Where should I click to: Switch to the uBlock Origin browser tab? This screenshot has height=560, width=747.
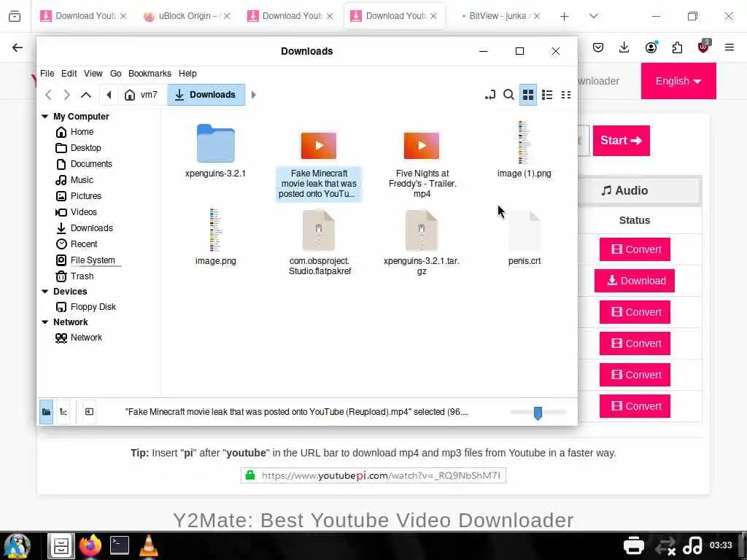click(186, 16)
